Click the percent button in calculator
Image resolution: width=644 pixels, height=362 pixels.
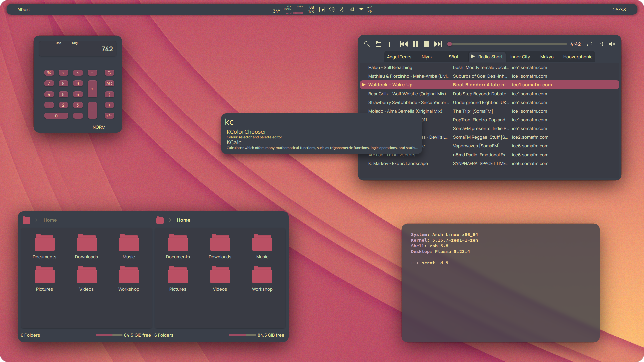49,73
